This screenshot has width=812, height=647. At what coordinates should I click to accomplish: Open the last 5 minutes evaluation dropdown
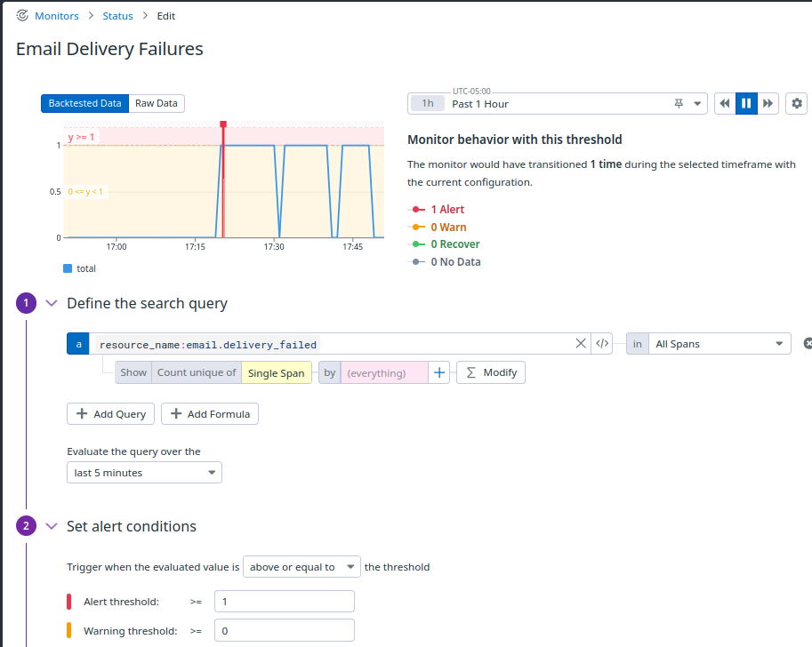pos(144,473)
